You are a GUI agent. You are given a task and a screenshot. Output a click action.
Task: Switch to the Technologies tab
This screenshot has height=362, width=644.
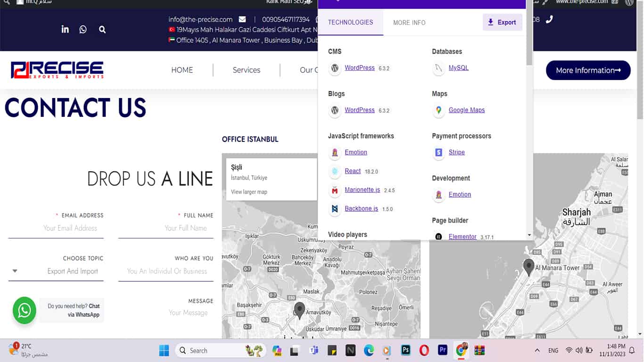pyautogui.click(x=350, y=22)
